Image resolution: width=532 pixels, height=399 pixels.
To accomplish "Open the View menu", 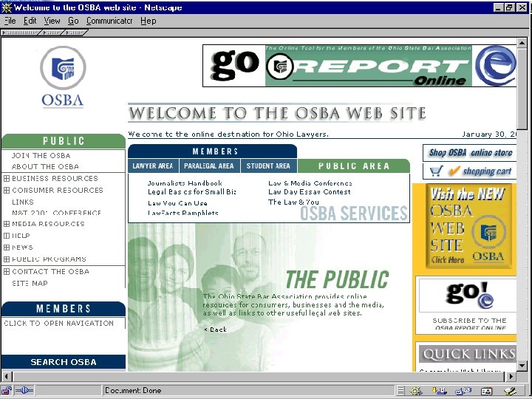I will [x=52, y=21].
